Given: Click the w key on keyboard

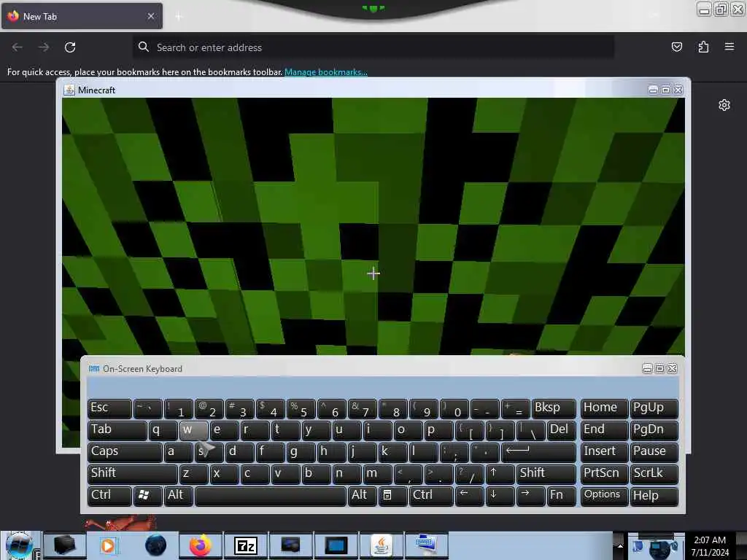Looking at the screenshot, I should (193, 430).
